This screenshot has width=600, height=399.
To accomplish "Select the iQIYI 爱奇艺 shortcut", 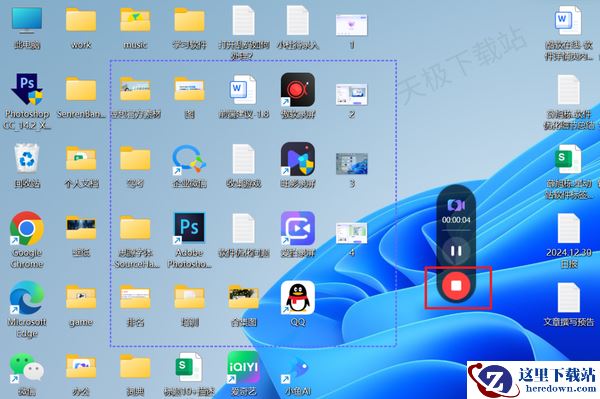I will click(x=243, y=367).
